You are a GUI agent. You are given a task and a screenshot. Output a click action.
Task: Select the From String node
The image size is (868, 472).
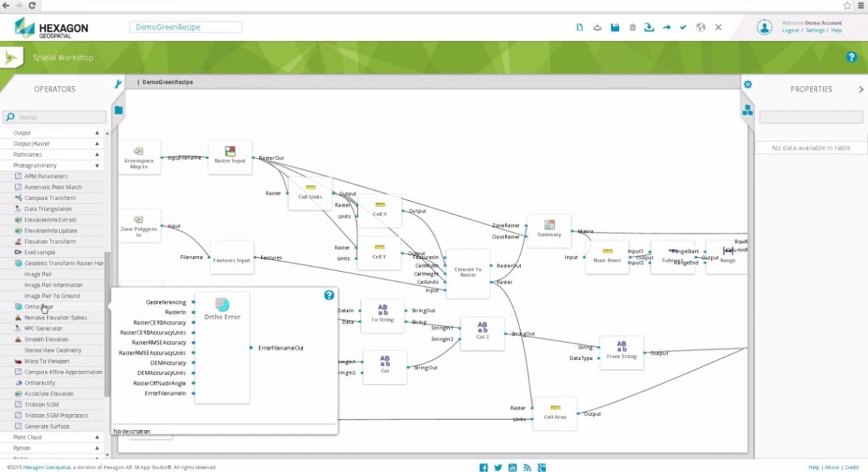click(621, 353)
